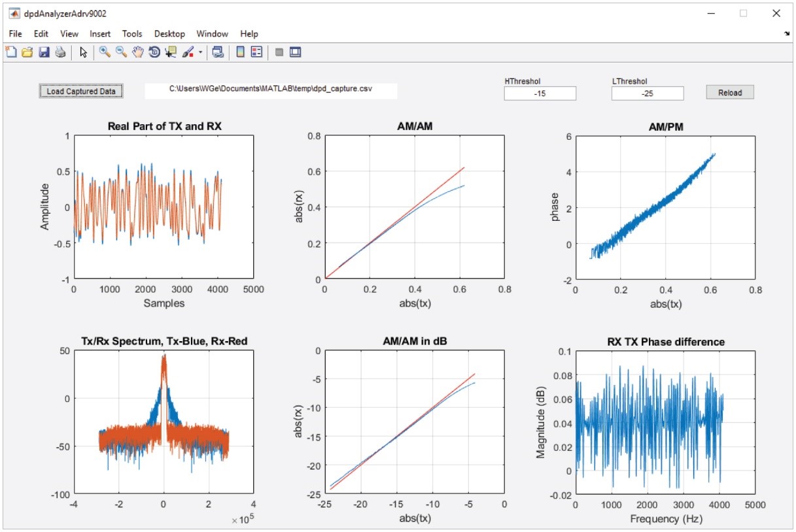Enable the Rotate 3D tool
This screenshot has height=532, width=796.
[x=154, y=53]
